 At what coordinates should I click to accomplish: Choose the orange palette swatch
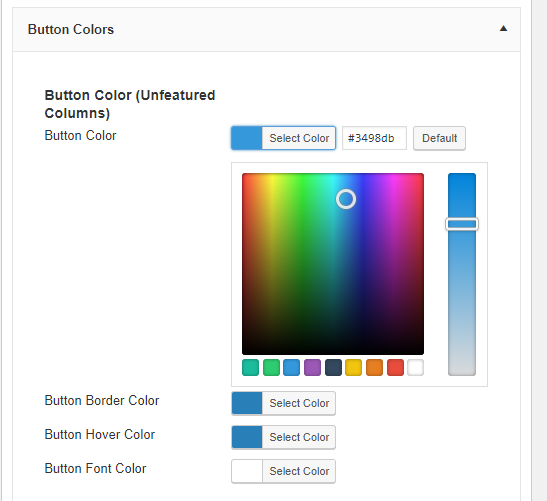click(x=374, y=367)
